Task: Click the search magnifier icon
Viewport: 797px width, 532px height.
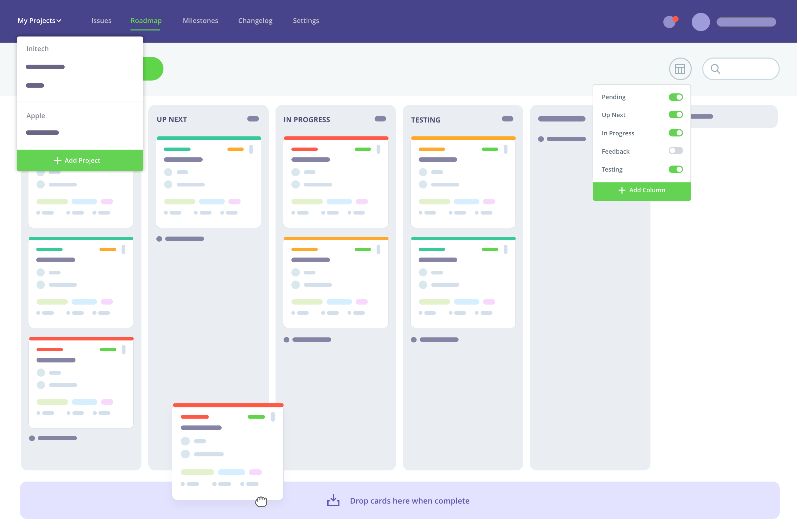Action: pyautogui.click(x=715, y=69)
